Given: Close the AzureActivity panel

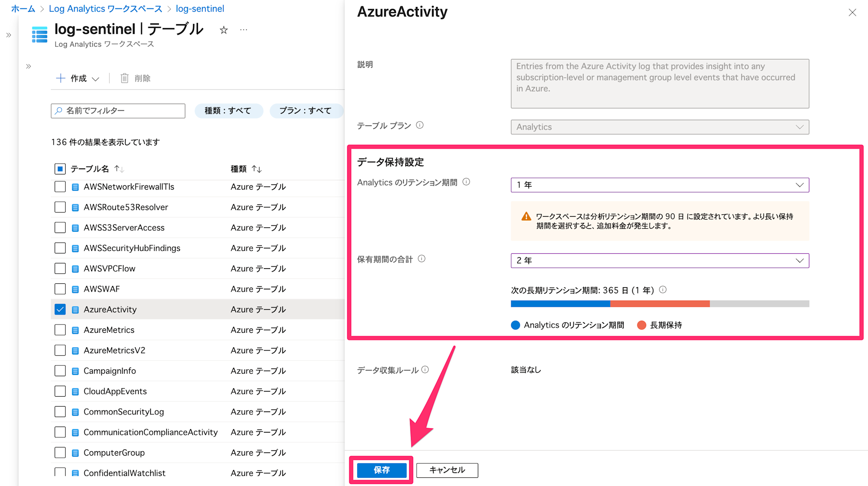Looking at the screenshot, I should click(852, 13).
